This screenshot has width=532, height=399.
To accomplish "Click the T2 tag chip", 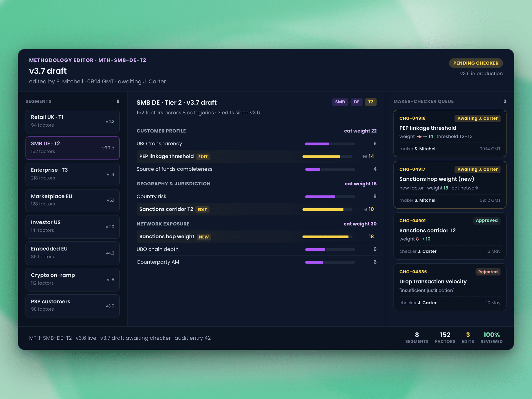I will click(371, 102).
